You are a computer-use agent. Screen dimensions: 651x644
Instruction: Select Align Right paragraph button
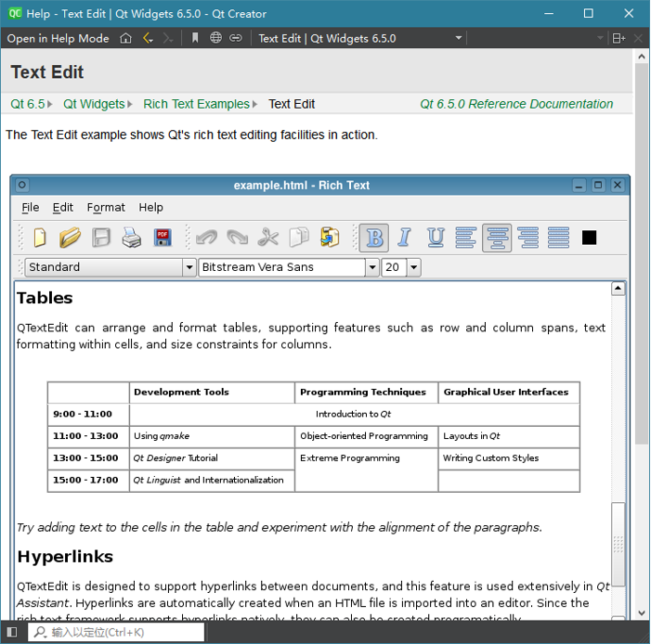point(527,238)
